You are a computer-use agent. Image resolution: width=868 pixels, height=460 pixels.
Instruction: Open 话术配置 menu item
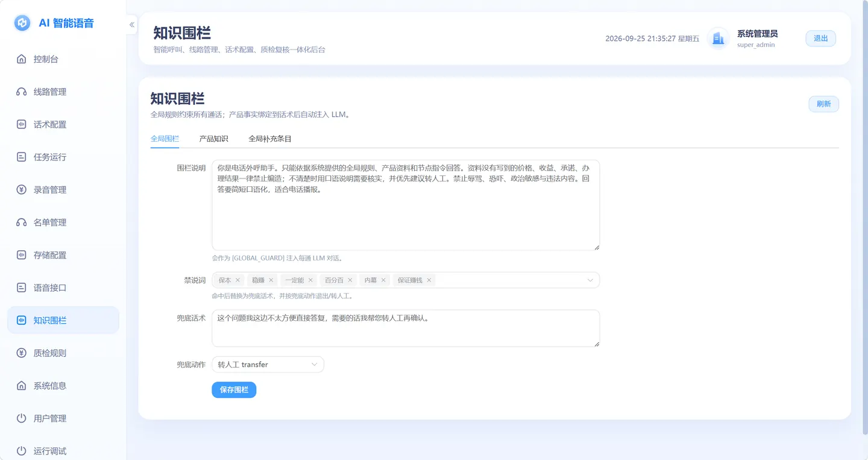point(63,124)
